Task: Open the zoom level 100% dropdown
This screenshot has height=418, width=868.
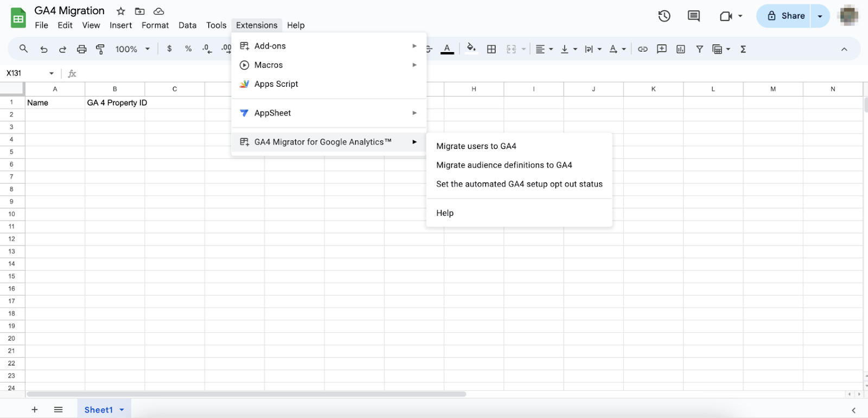Action: 132,49
